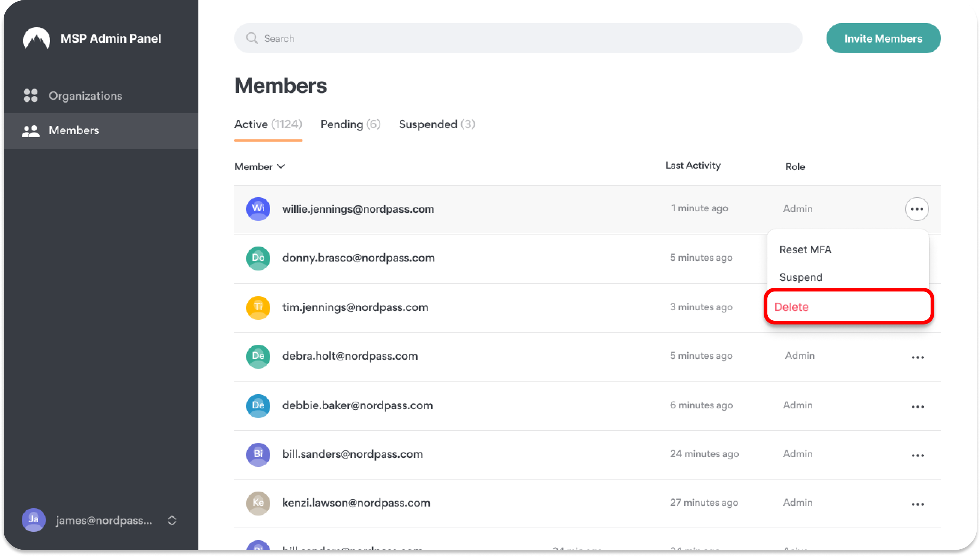The image size is (980, 556).
Task: Click '6 minutes ago' activity cell
Action: tap(701, 405)
